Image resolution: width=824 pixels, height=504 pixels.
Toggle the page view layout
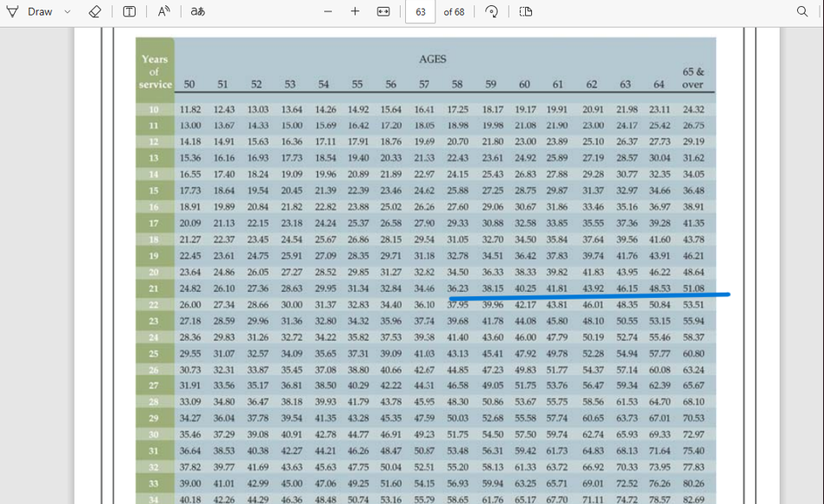click(x=526, y=12)
